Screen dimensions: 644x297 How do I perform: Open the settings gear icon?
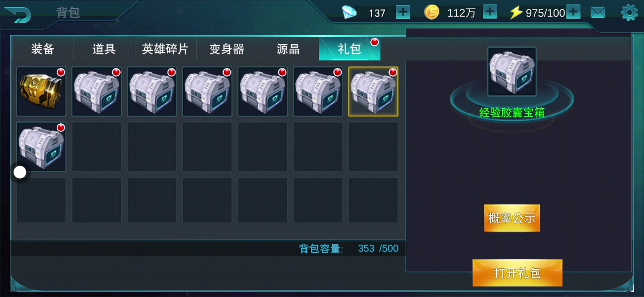[629, 13]
